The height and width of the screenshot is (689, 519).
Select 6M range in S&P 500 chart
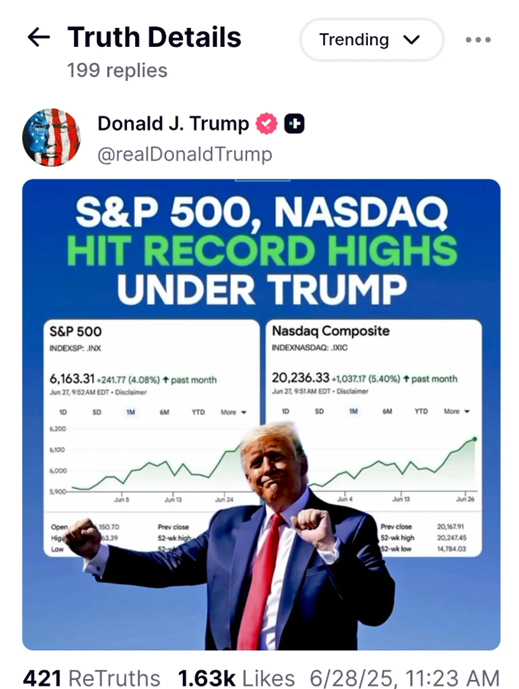[164, 412]
